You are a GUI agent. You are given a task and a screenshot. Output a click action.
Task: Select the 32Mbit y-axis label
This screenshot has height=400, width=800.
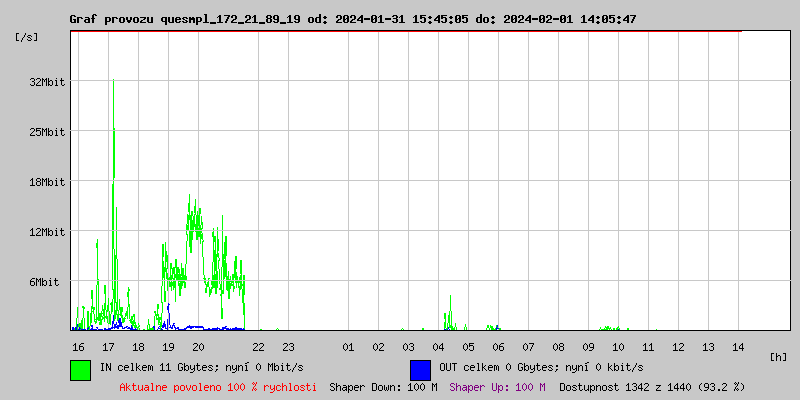pos(47,82)
